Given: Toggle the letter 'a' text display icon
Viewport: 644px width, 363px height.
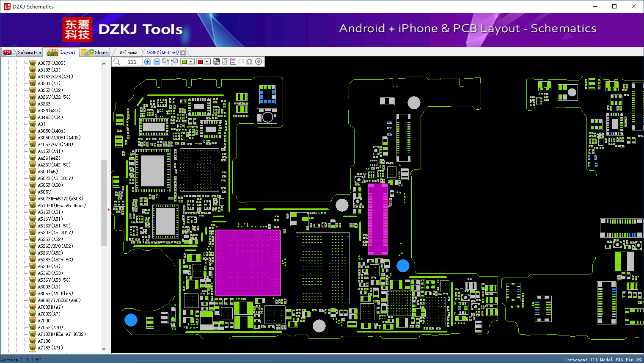Looking at the screenshot, I should [225, 61].
